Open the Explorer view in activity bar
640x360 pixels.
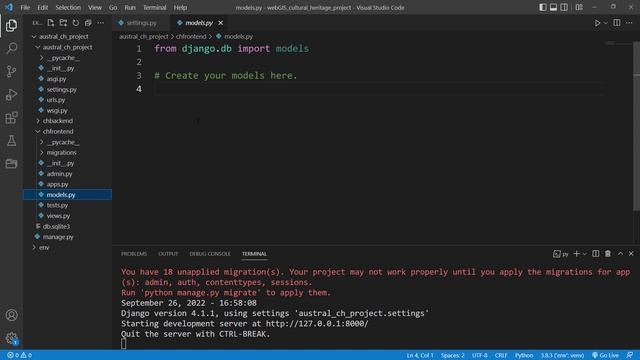click(11, 25)
